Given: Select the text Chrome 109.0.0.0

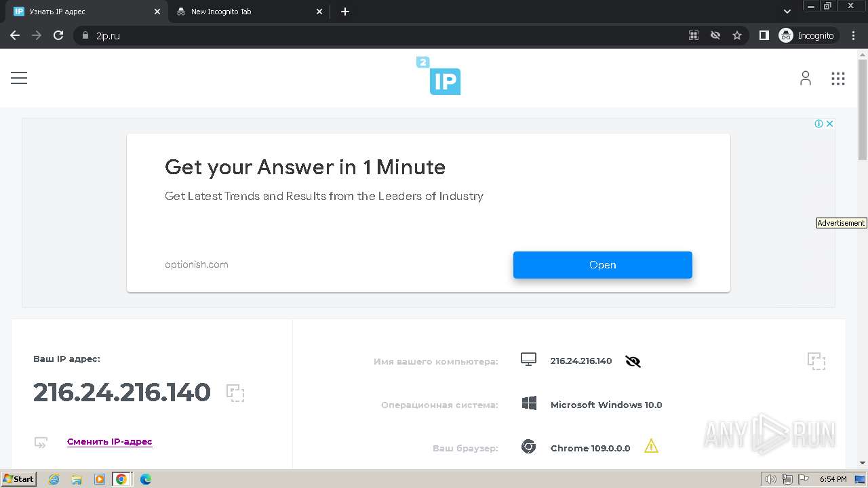Looking at the screenshot, I should point(590,448).
